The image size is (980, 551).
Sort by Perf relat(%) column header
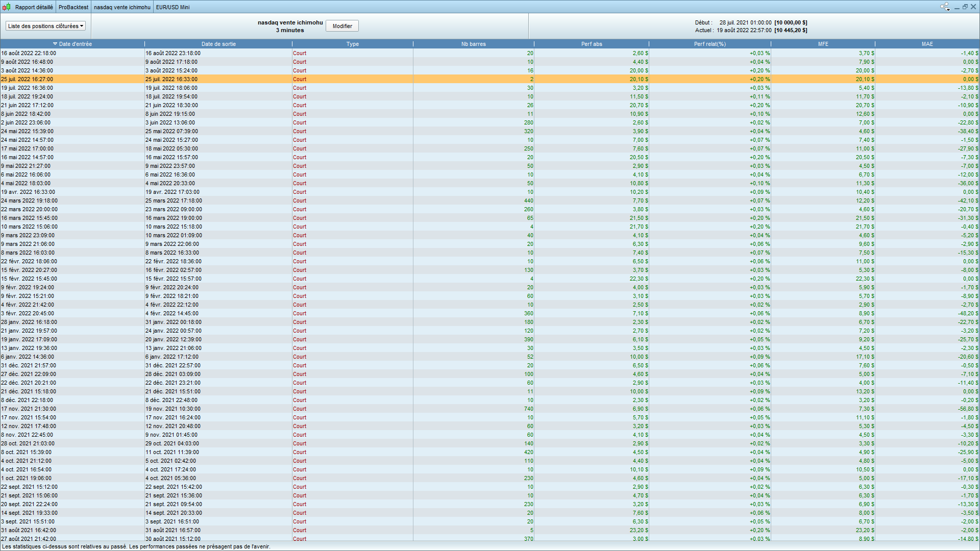(x=709, y=44)
